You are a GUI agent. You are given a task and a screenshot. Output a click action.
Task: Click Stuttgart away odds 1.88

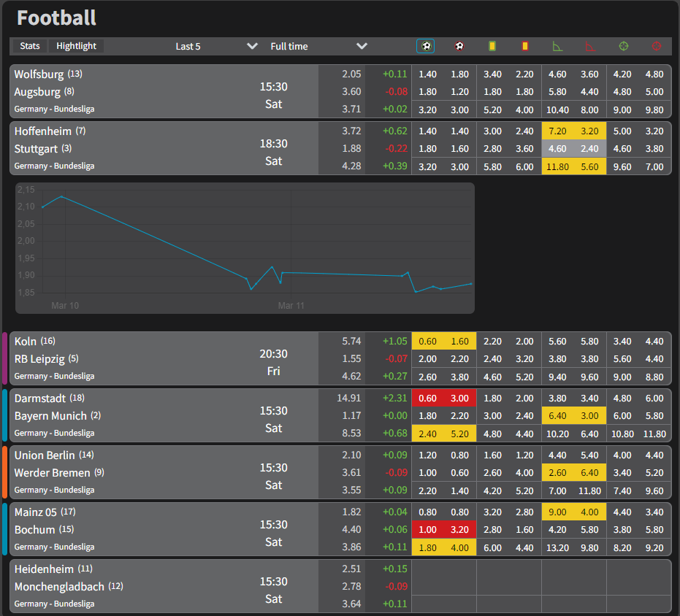click(351, 149)
